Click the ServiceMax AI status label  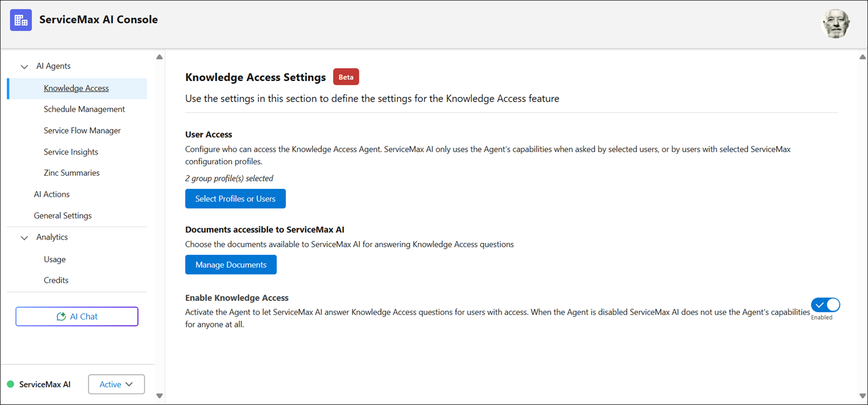click(x=45, y=384)
